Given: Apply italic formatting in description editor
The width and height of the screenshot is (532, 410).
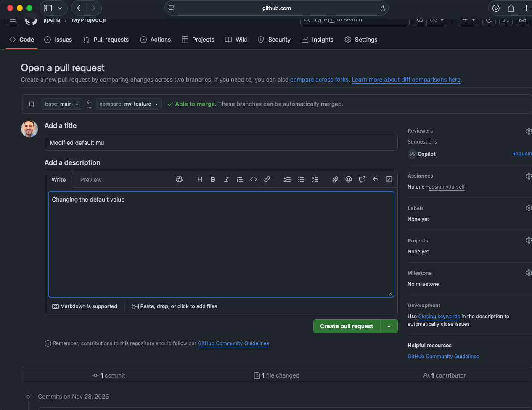Looking at the screenshot, I should 227,179.
